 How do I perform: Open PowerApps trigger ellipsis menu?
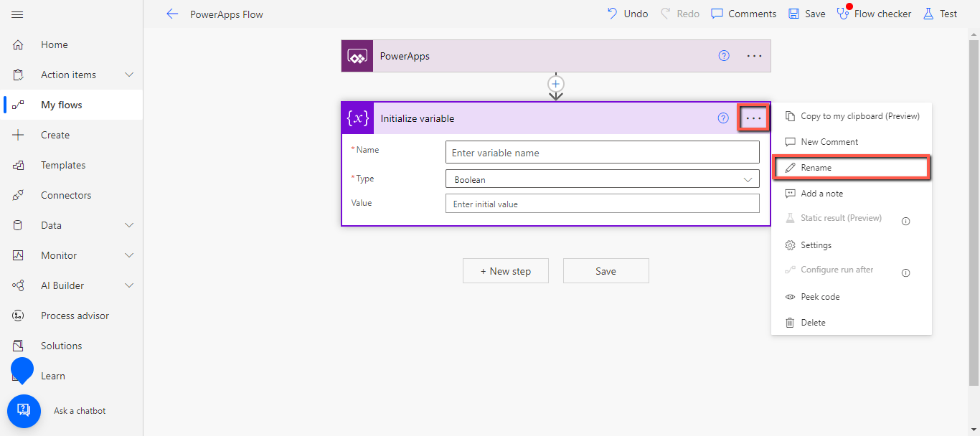tap(754, 56)
